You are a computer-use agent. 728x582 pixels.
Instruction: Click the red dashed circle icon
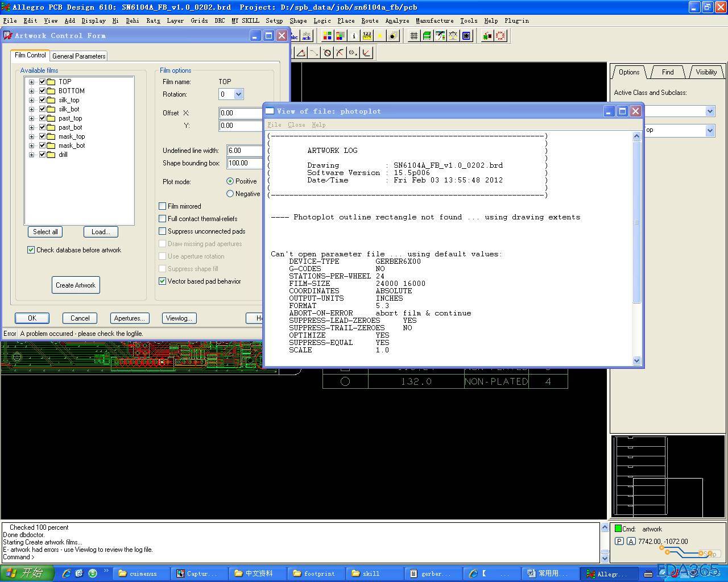tap(500, 36)
